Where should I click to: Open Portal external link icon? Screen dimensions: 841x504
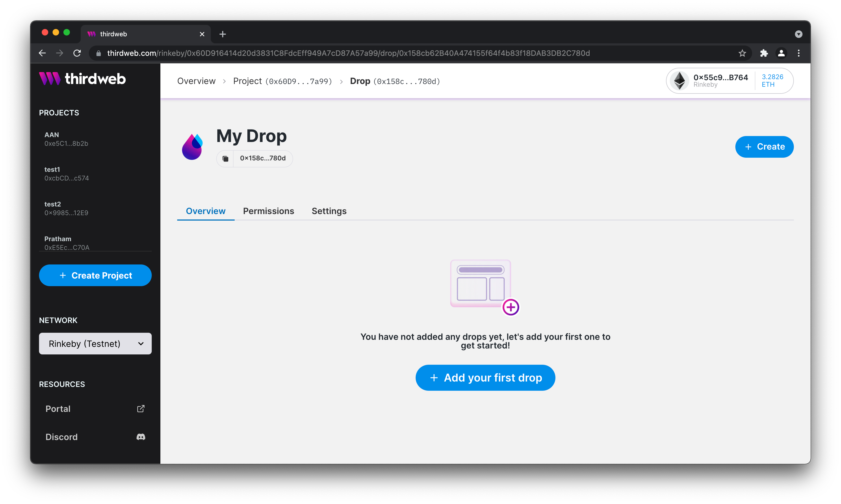point(141,409)
